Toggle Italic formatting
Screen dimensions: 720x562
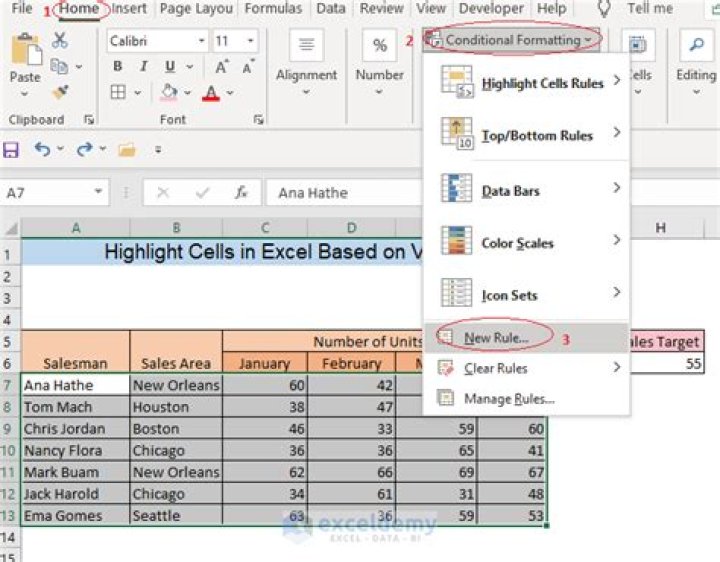144,67
